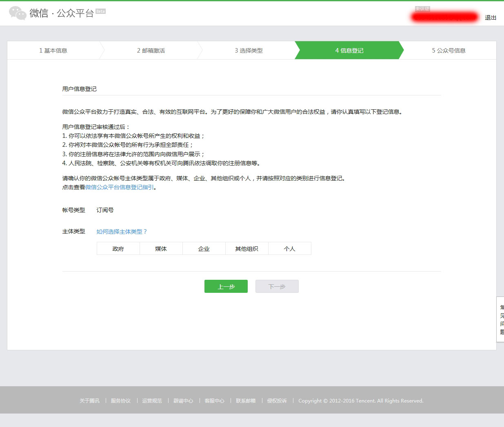Screen dimensions: 504x427
Task: Click the line 2. 你将对本微信公众帐号的所有行为
Action: click(x=128, y=145)
